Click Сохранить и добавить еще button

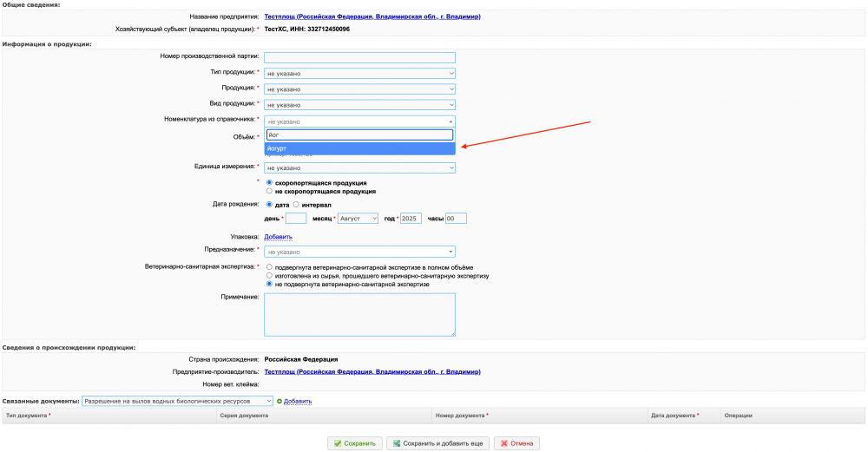(437, 443)
